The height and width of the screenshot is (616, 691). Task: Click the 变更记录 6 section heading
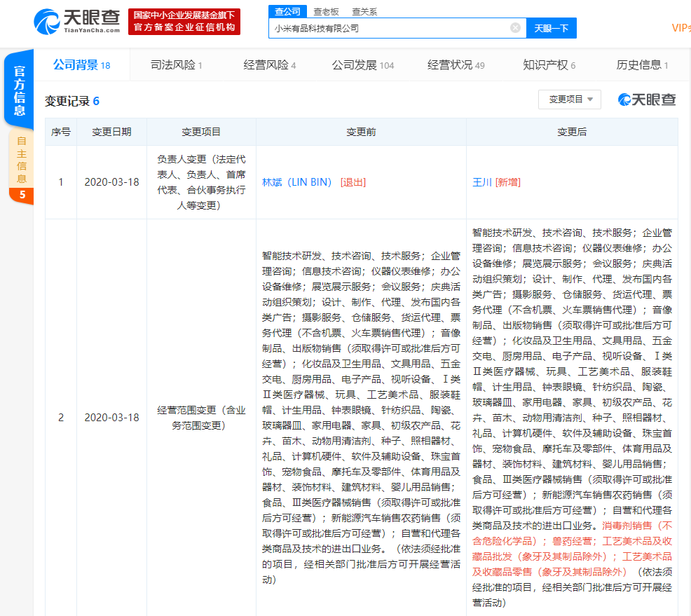tap(71, 102)
